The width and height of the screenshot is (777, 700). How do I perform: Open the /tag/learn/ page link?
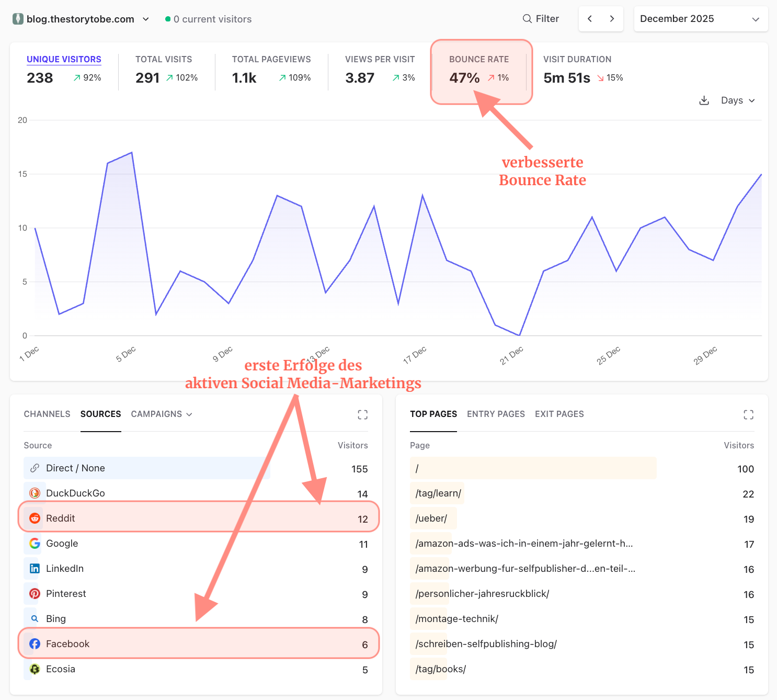coord(437,493)
